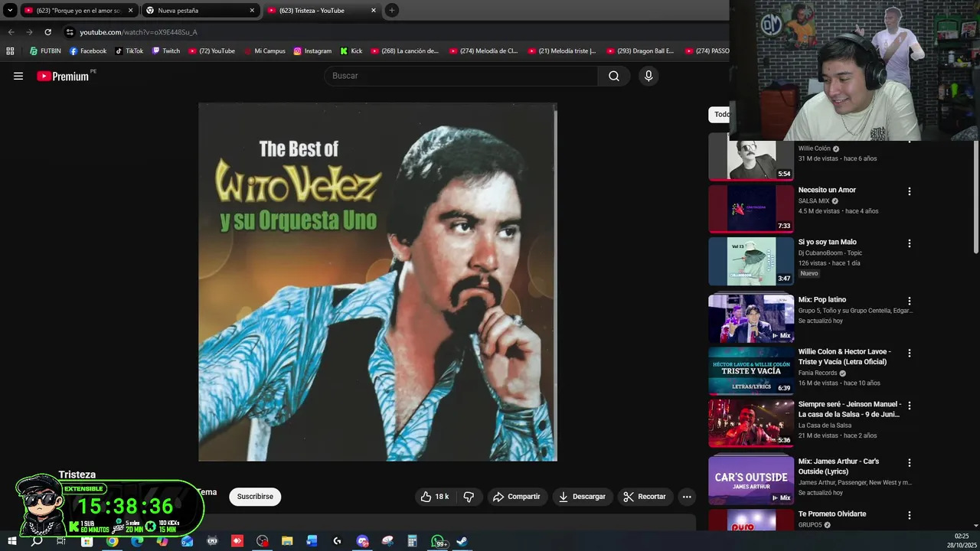
Task: Open Microsoft Edge from taskbar
Action: click(137, 541)
